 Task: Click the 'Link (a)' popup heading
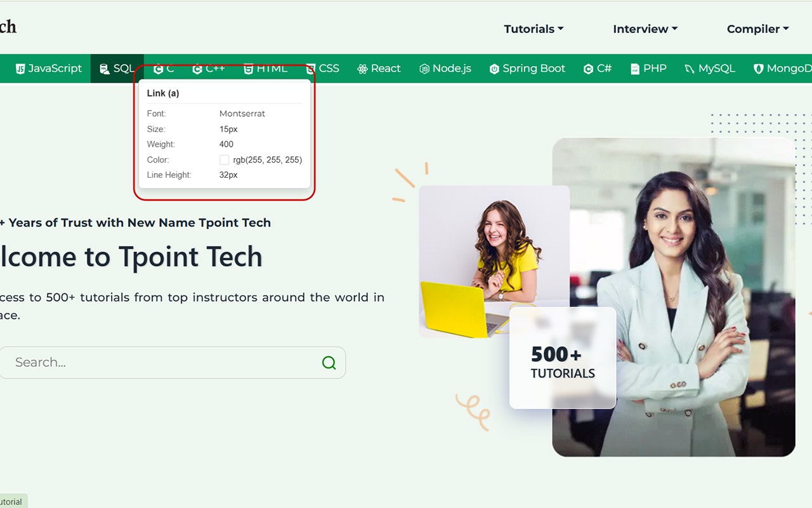163,93
